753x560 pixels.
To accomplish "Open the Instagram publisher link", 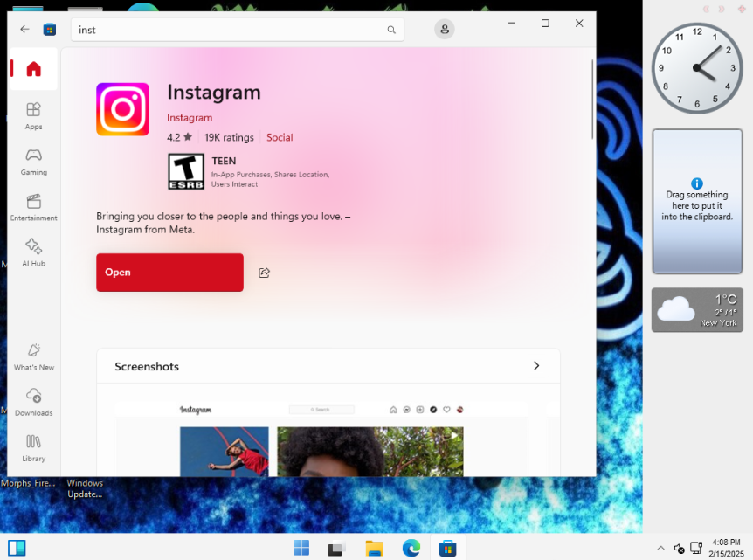I will 190,118.
